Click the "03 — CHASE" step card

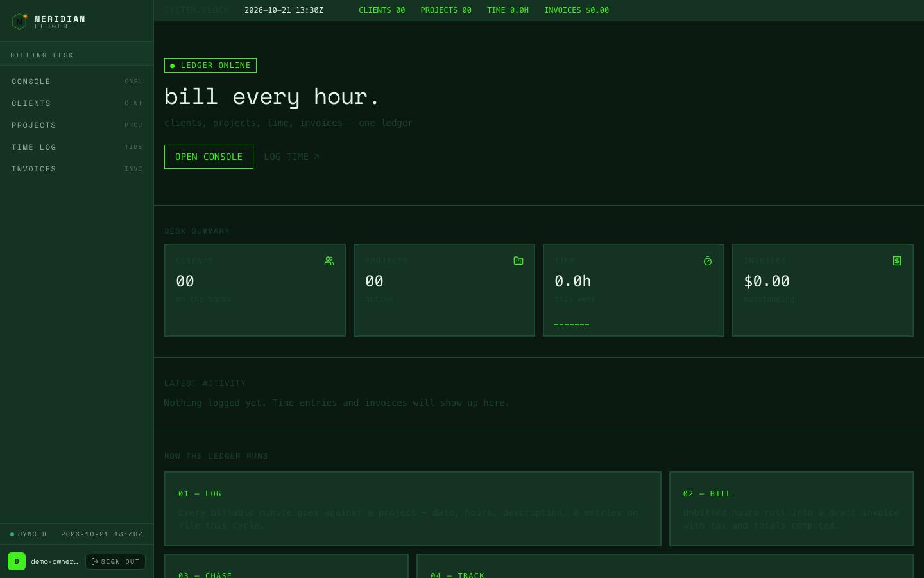coord(286,566)
